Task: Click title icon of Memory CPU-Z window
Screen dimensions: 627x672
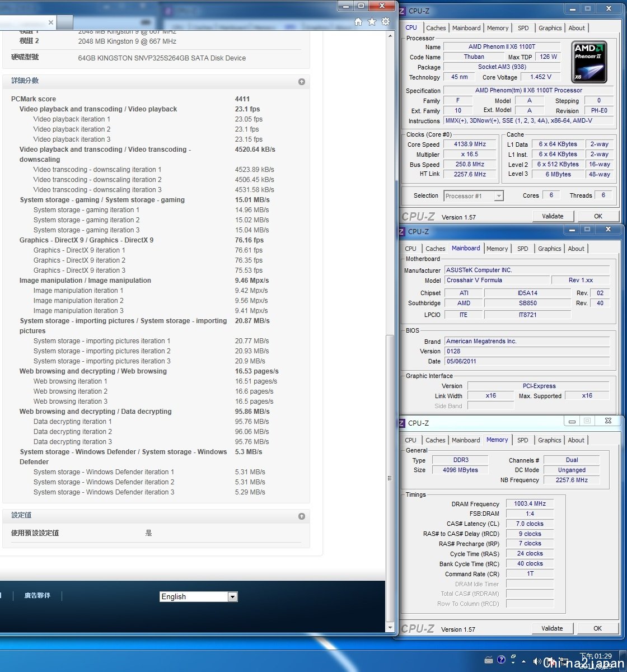Action: 402,423
